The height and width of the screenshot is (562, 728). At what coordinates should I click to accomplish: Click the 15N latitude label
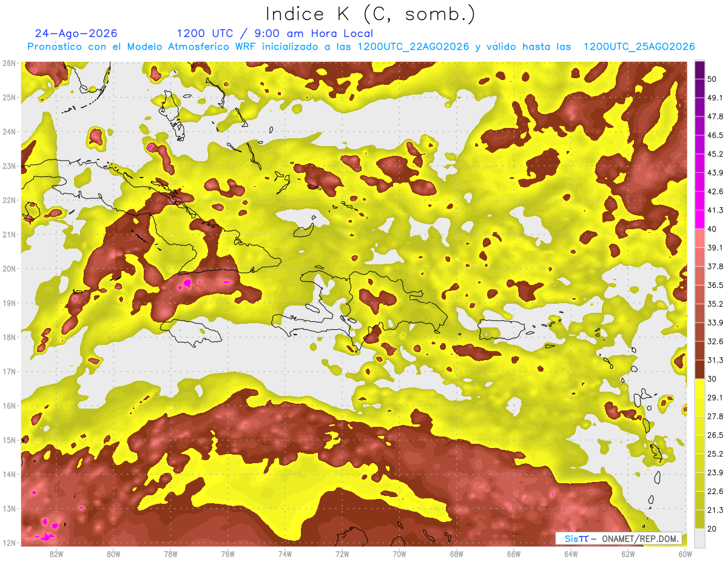(x=9, y=440)
